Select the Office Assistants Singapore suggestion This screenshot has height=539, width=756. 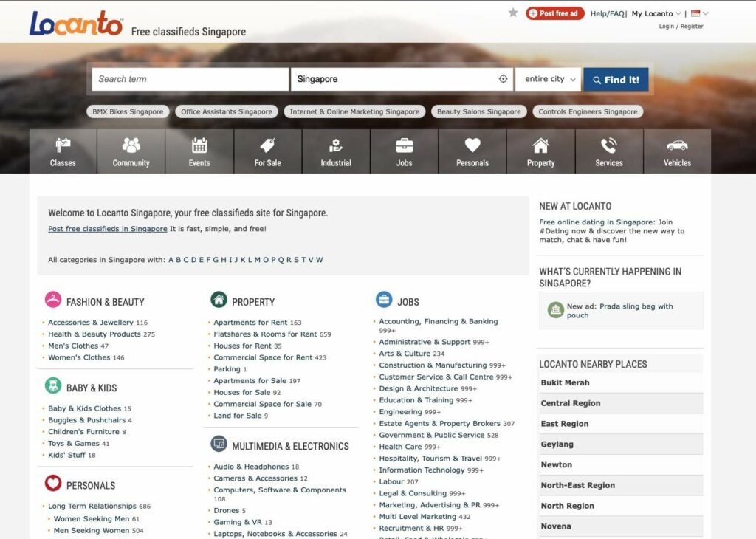pyautogui.click(x=227, y=111)
